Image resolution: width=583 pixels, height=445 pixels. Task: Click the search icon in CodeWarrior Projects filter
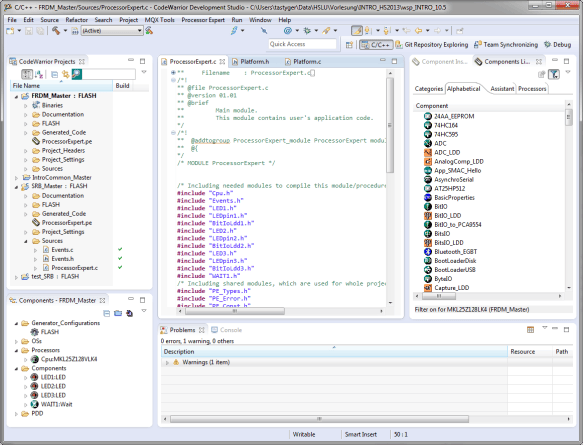(x=77, y=75)
